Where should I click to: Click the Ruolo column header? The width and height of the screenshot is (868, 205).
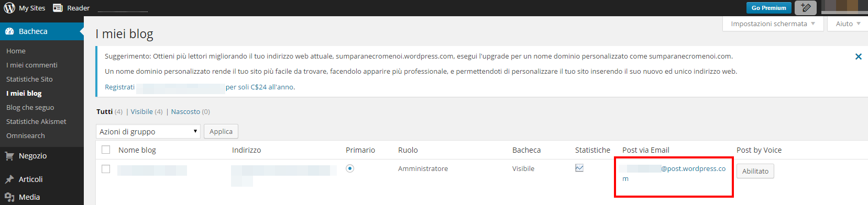click(408, 150)
